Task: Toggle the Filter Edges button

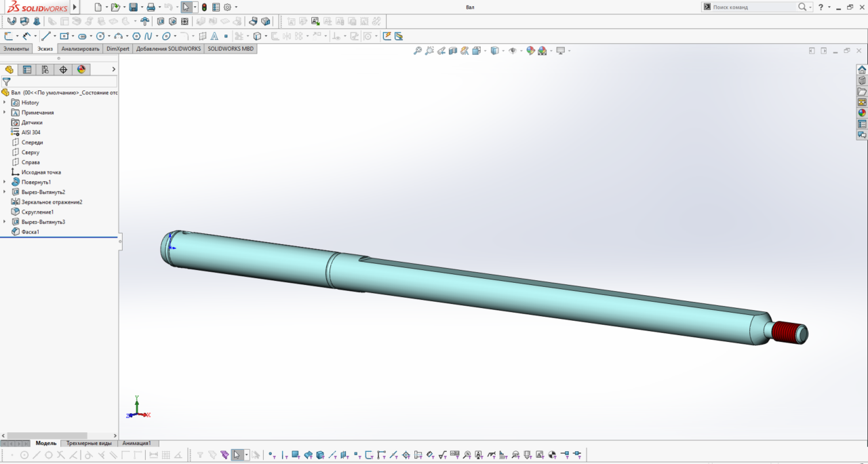Action: coord(284,455)
